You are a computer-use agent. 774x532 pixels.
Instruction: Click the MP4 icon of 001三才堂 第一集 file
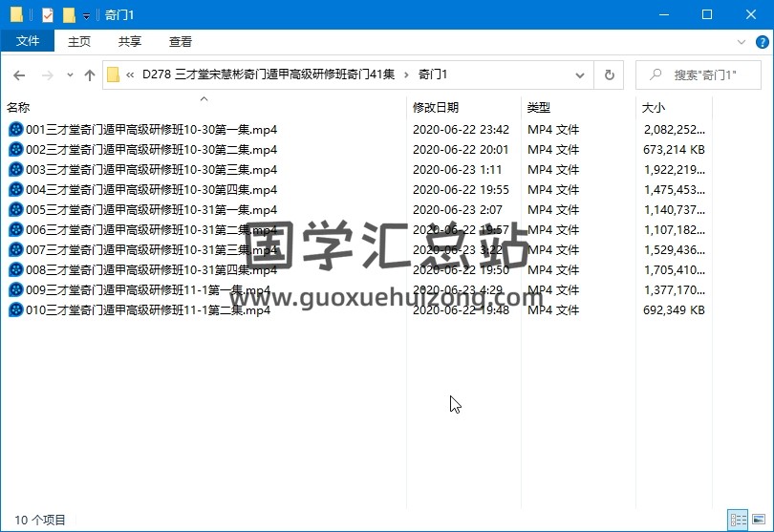coord(15,130)
